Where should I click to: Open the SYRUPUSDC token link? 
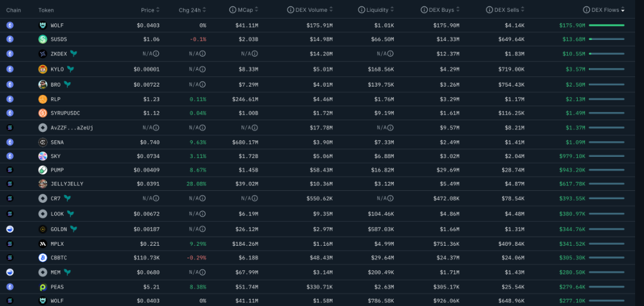tap(67, 113)
